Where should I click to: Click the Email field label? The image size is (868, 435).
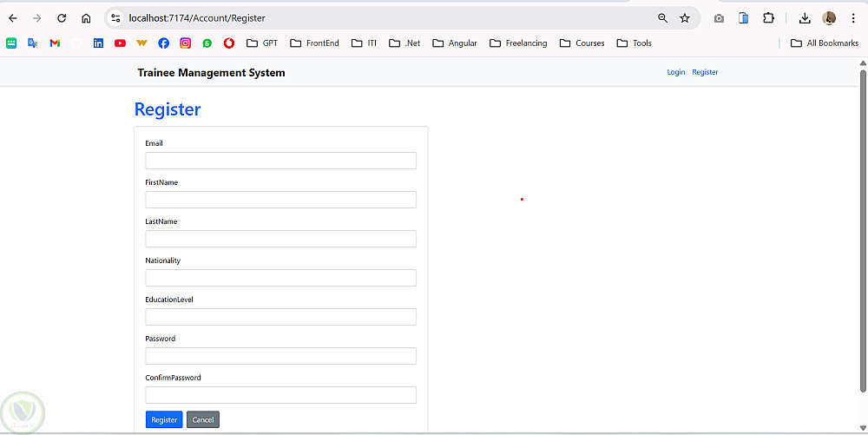pos(154,143)
